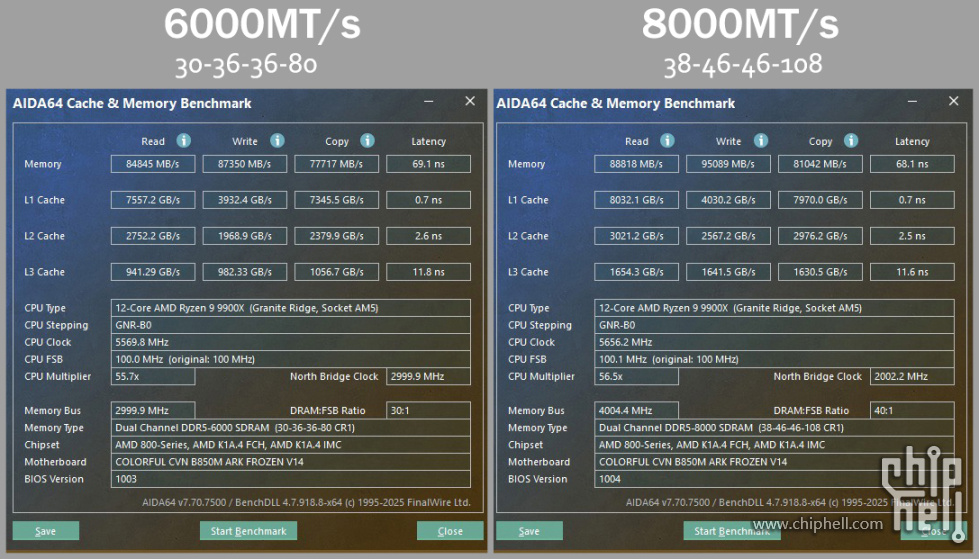The image size is (979, 559).
Task: Click the Write info icon in right window
Action: [x=760, y=141]
